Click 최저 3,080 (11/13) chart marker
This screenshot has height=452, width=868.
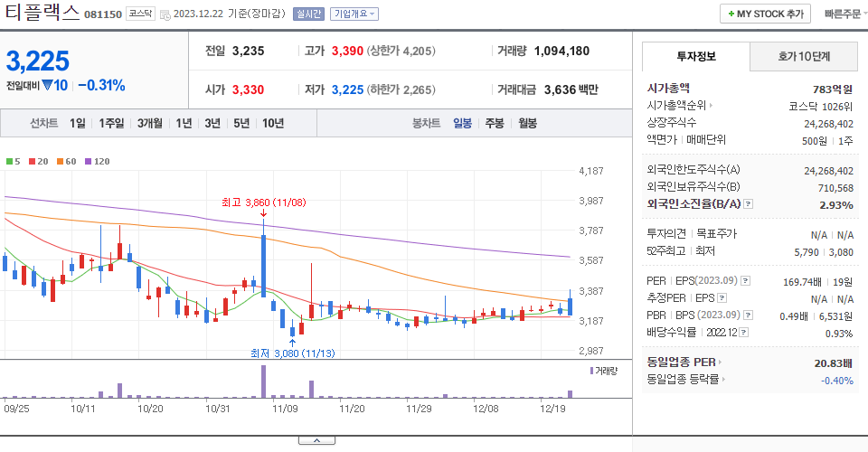tap(292, 353)
